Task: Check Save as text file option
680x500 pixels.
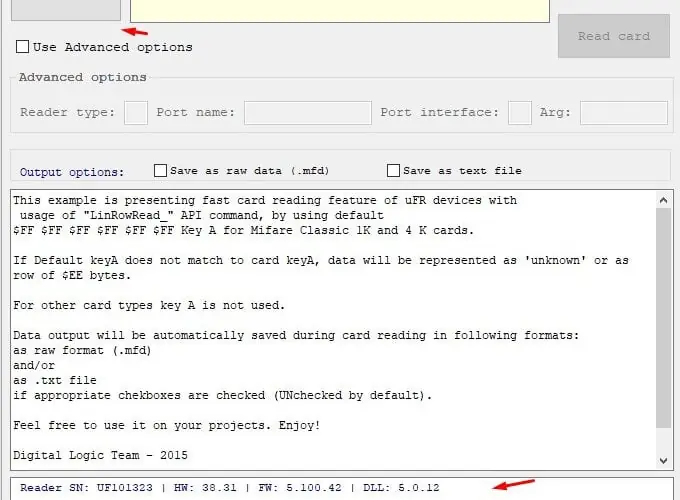Action: click(x=393, y=170)
